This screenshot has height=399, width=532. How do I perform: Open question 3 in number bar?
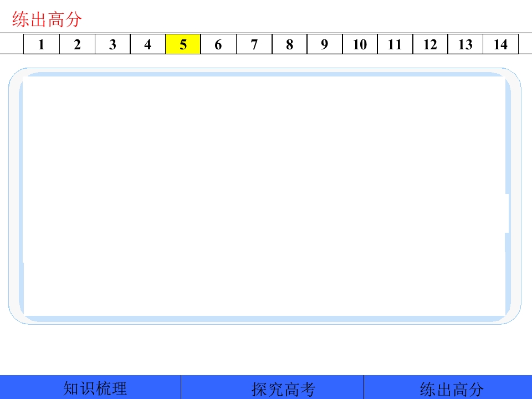tap(112, 44)
